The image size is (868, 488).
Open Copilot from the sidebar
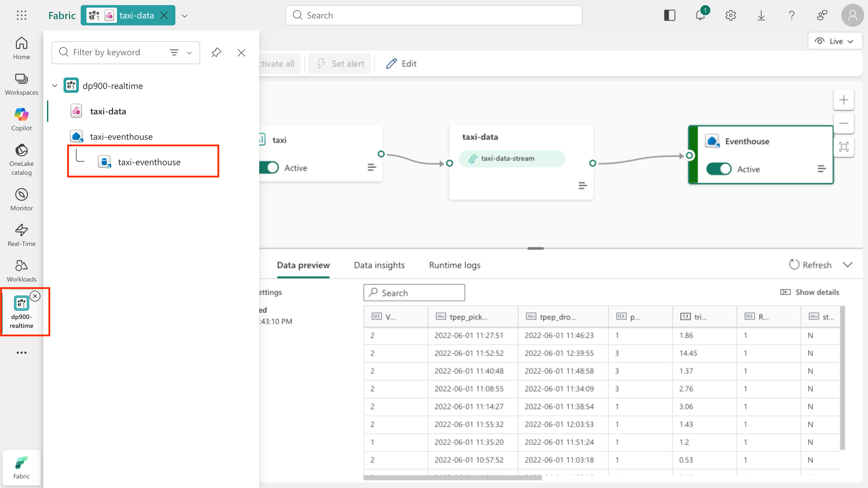coord(22,120)
